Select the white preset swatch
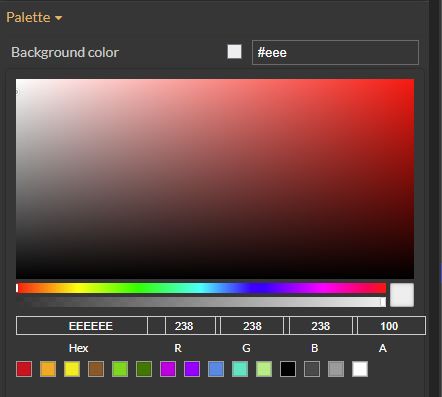Screen dimensions: 442x397 [360, 369]
